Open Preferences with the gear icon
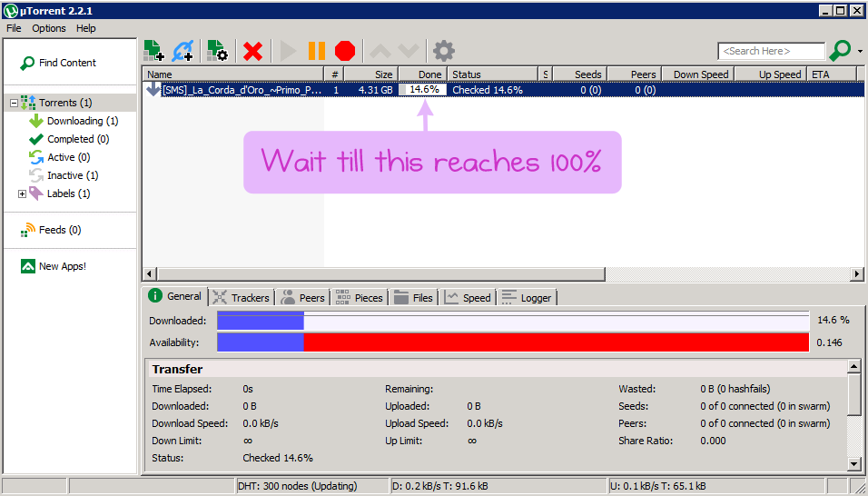Image resolution: width=868 pixels, height=496 pixels. (444, 51)
